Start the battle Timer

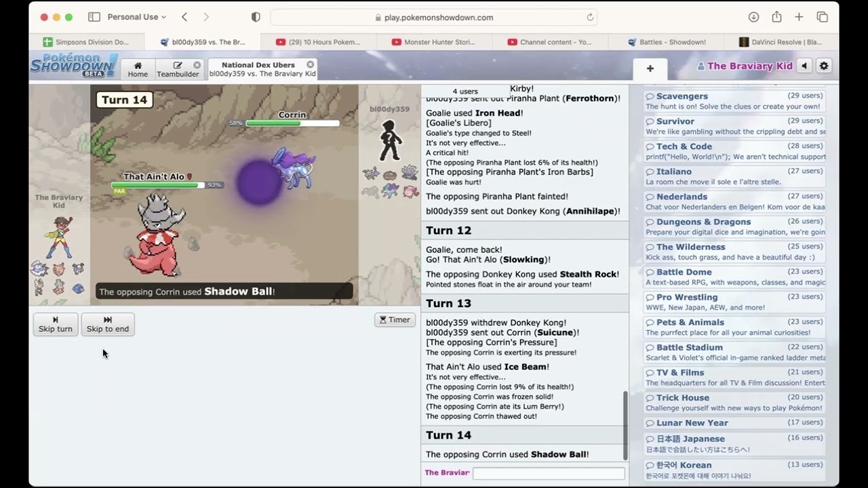coord(395,319)
